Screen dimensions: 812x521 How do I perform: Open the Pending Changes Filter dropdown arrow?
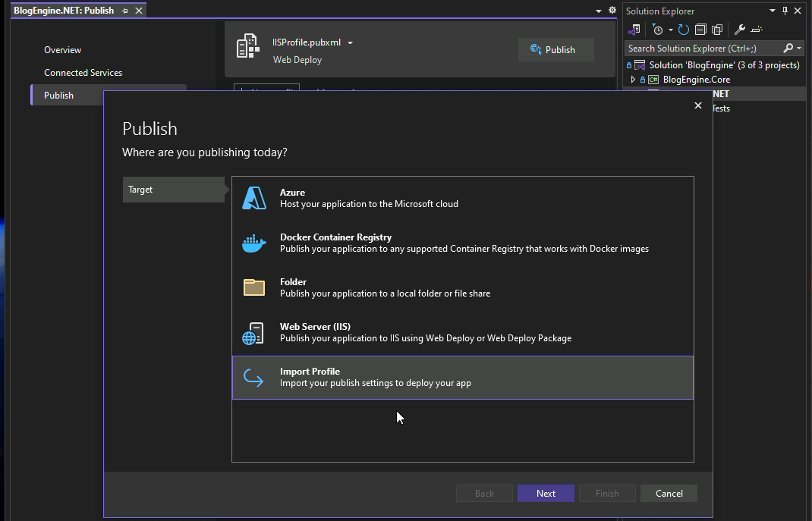tap(671, 30)
